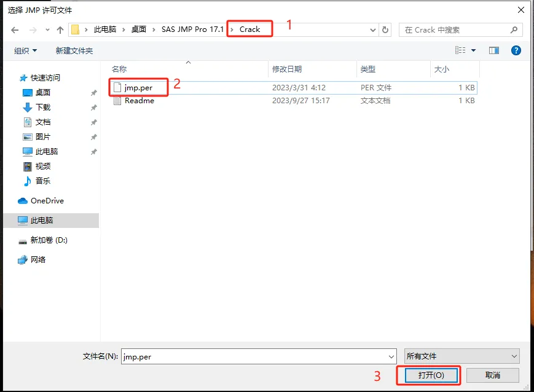The height and width of the screenshot is (392, 534).
Task: Open help with question mark icon
Action: [x=516, y=50]
